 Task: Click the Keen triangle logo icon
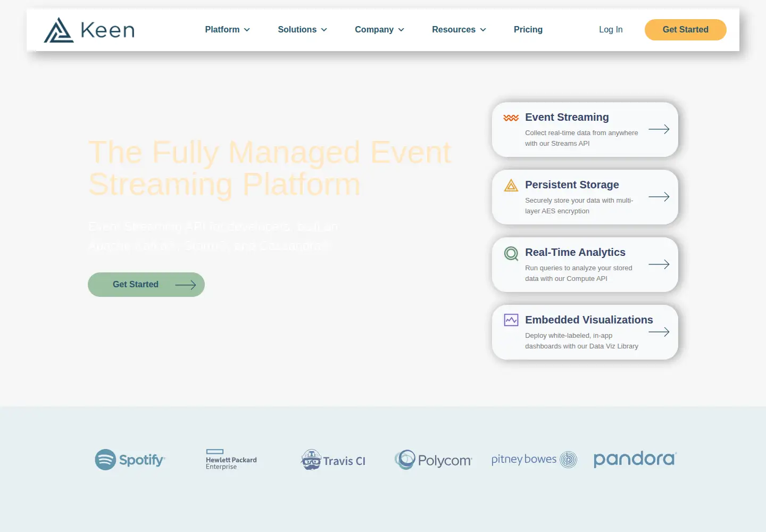(x=59, y=30)
